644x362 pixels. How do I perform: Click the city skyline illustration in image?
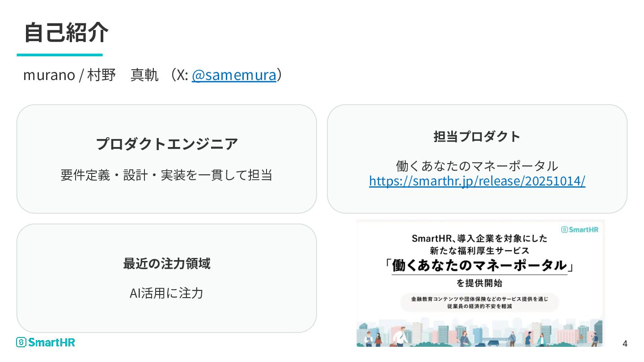tap(479, 333)
